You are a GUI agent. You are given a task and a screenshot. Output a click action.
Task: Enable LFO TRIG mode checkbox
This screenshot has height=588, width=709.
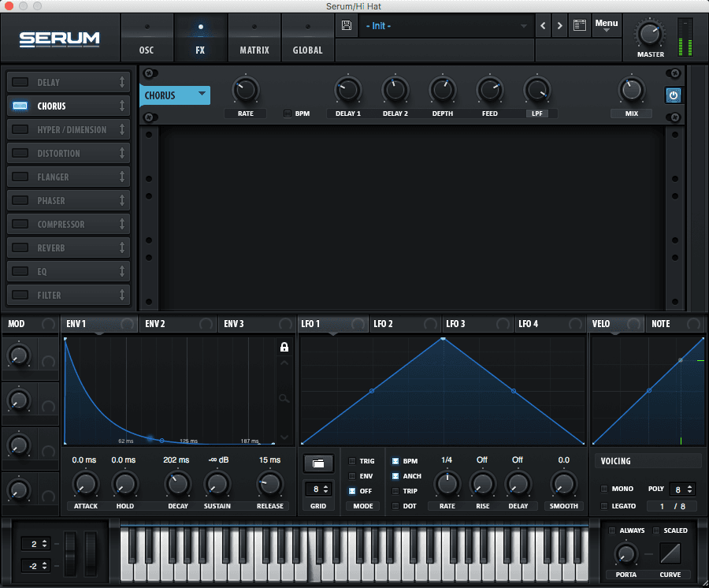[x=352, y=461]
